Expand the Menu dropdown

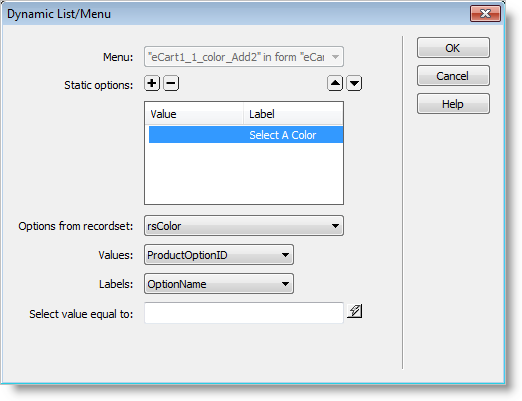coord(244,57)
